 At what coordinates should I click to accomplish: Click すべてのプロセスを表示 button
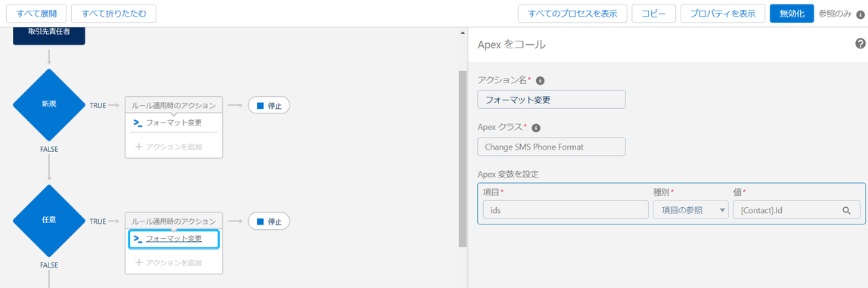point(572,14)
